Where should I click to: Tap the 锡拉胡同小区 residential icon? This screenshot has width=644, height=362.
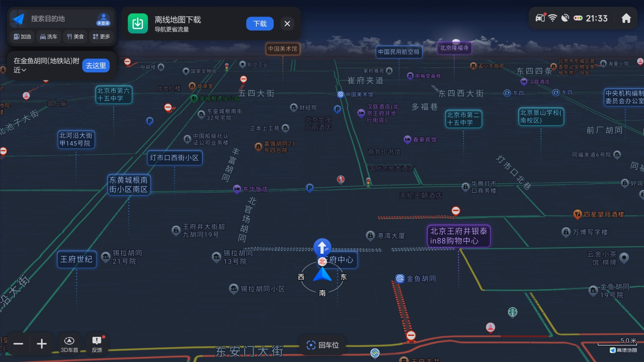(234, 289)
